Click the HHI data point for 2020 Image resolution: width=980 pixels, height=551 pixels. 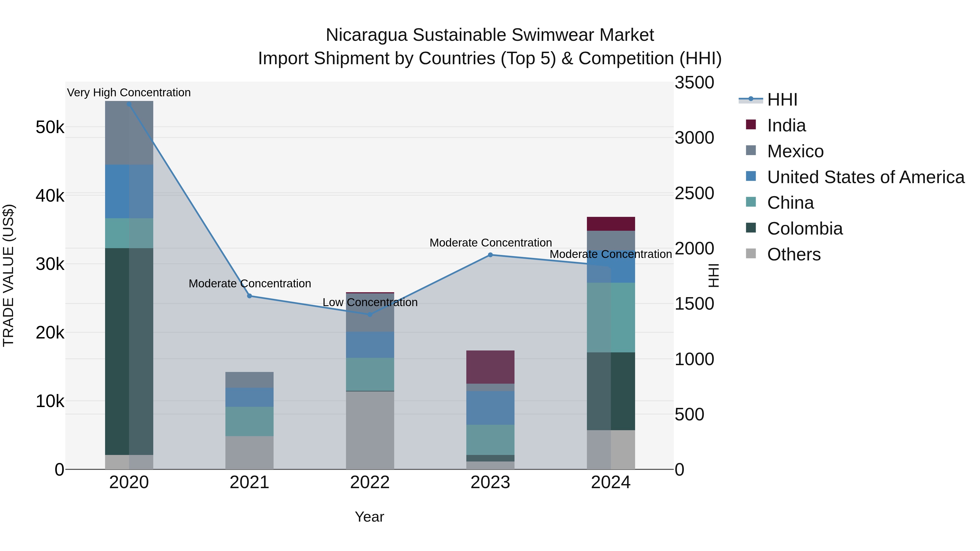[x=129, y=104]
